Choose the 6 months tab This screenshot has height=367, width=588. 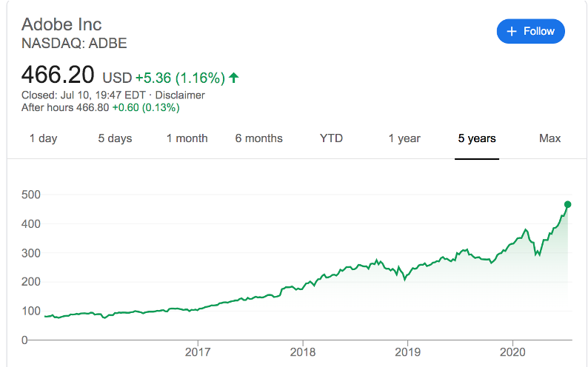(x=258, y=138)
